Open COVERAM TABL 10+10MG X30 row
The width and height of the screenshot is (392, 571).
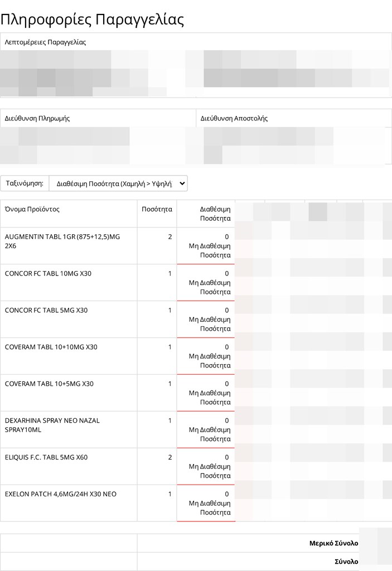coord(51,347)
